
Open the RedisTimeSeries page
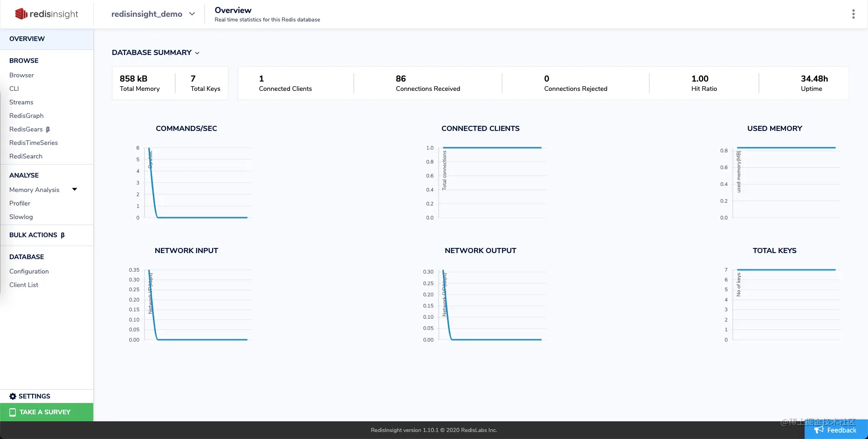[x=34, y=143]
